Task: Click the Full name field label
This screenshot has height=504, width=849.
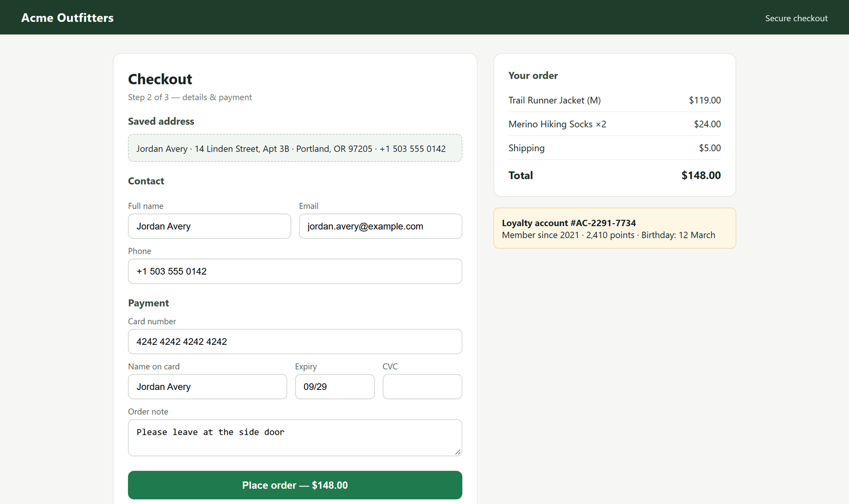Action: tap(145, 206)
